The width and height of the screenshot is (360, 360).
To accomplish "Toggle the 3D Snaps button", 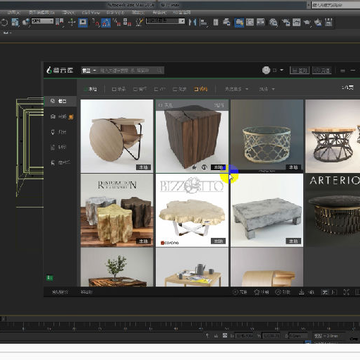I will [95, 22].
